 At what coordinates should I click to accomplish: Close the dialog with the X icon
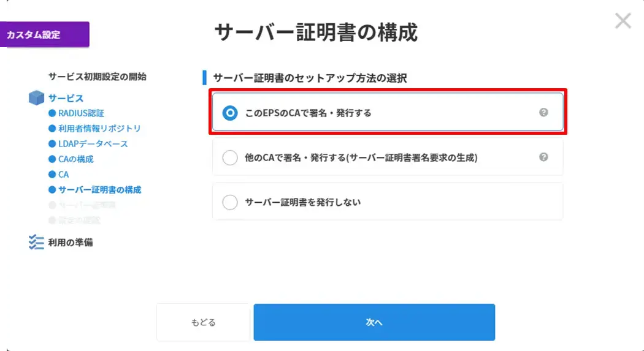(x=623, y=21)
